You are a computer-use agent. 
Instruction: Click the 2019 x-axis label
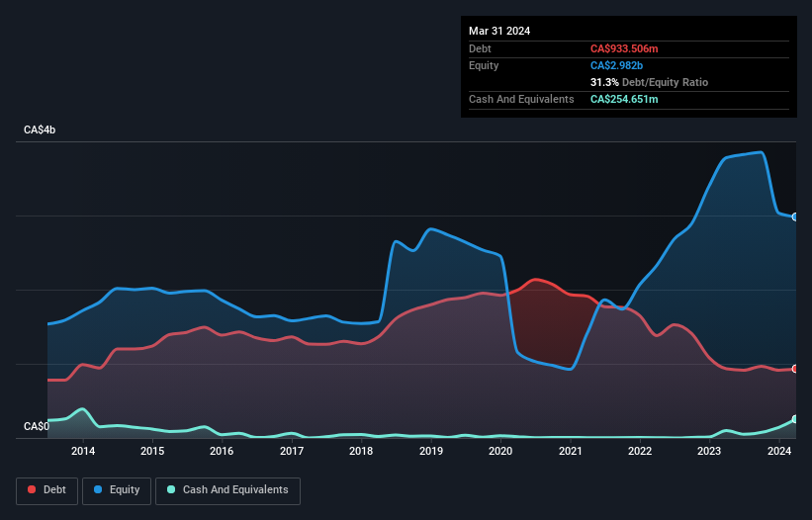click(x=431, y=451)
